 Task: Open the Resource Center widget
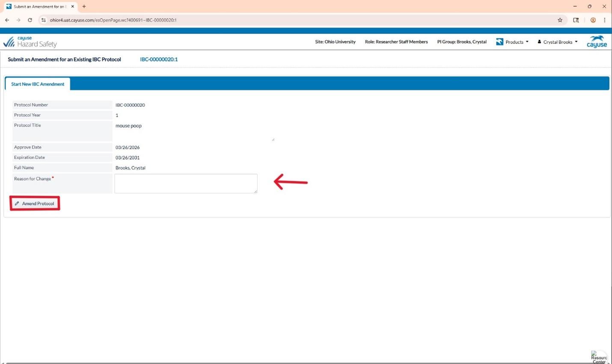click(598, 357)
